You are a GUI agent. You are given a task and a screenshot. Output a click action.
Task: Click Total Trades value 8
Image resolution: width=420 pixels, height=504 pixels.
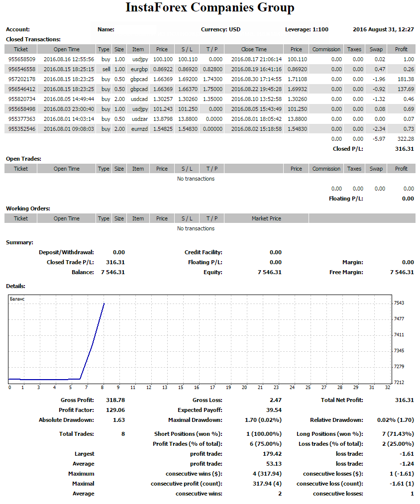click(x=123, y=434)
